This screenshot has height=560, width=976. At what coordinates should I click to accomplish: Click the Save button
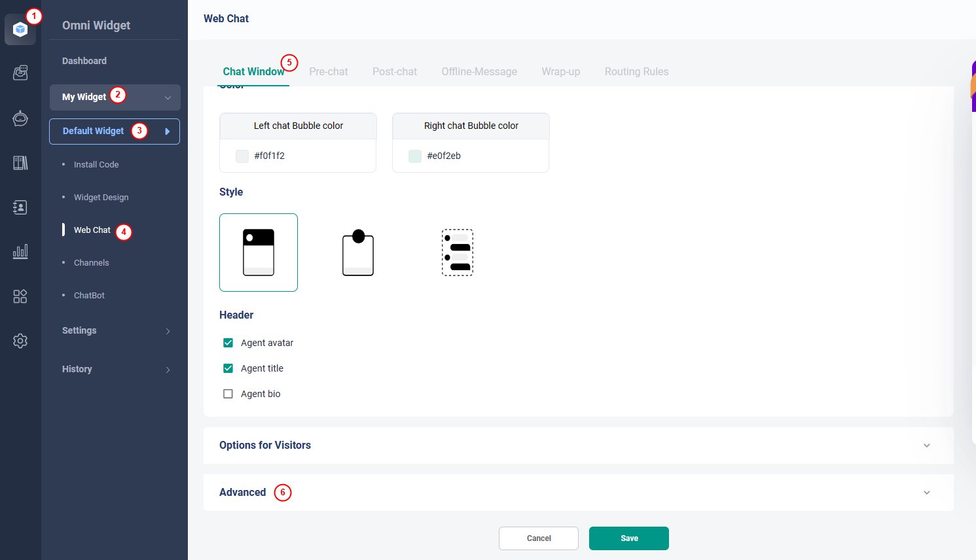pyautogui.click(x=628, y=538)
